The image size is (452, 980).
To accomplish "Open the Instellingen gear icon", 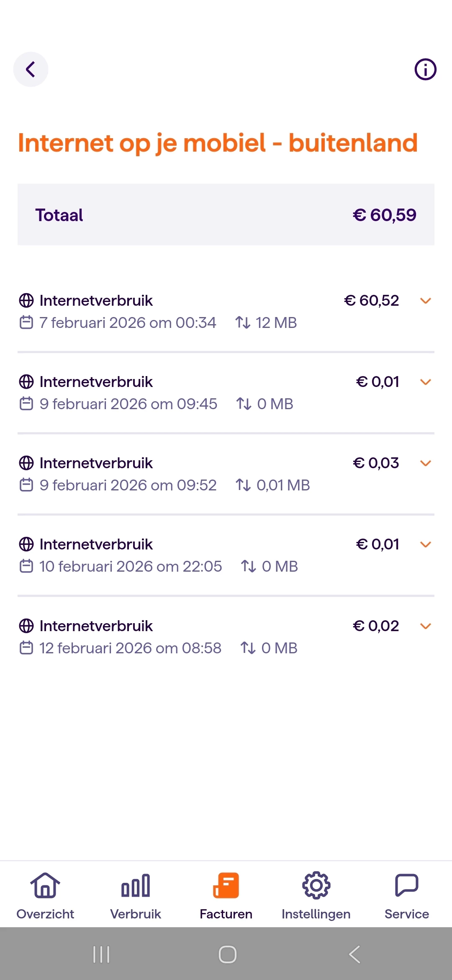I will (x=316, y=885).
